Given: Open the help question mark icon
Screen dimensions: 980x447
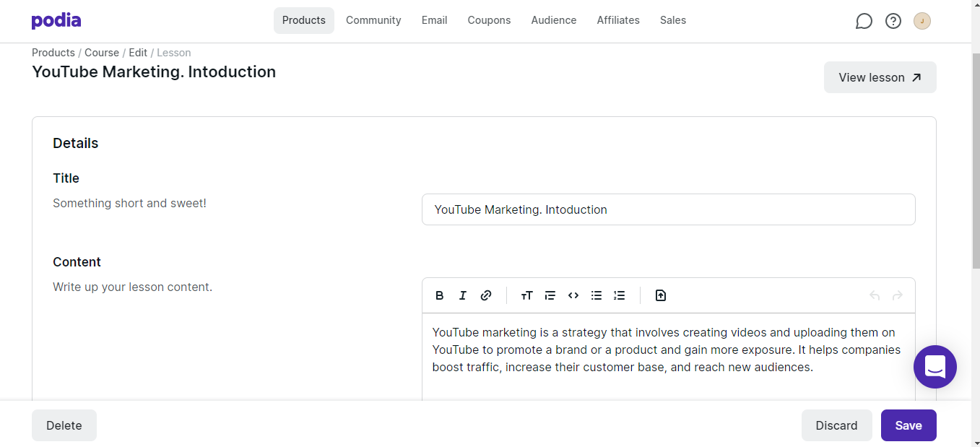Looking at the screenshot, I should (893, 21).
